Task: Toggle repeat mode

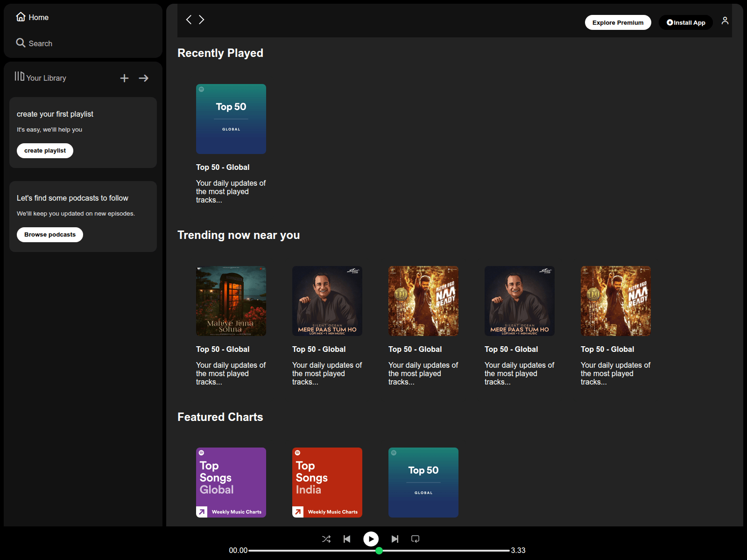Action: [415, 539]
